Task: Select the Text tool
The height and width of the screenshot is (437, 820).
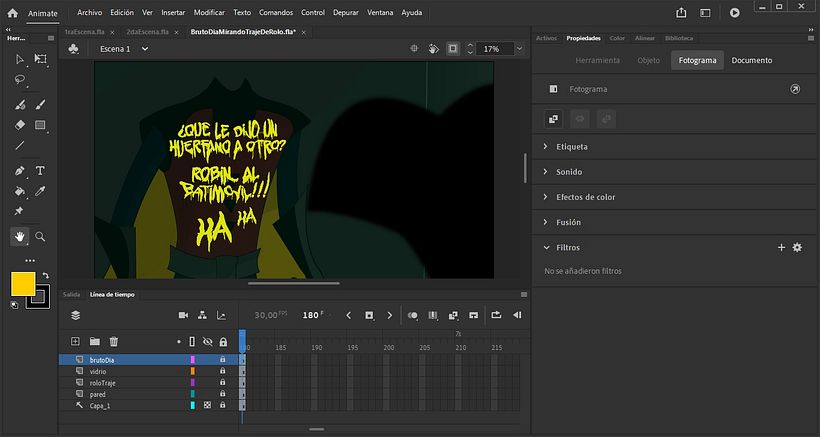Action: (x=40, y=171)
